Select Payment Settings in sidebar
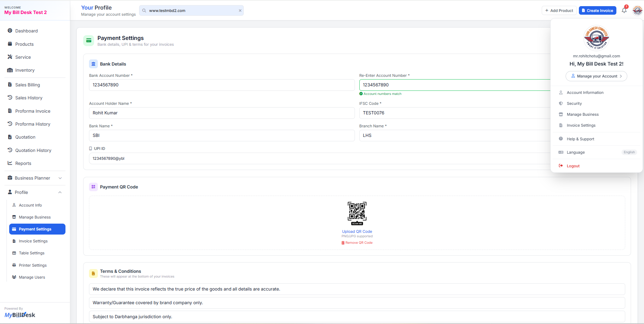644x324 pixels. (37, 229)
